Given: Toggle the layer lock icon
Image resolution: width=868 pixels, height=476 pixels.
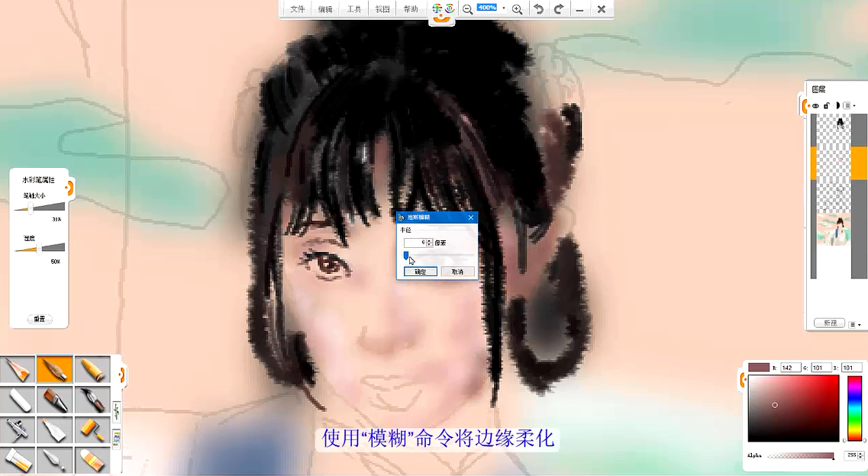Looking at the screenshot, I should point(826,105).
